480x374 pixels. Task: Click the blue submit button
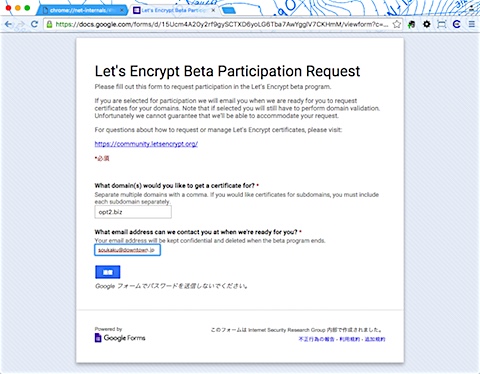pos(108,272)
